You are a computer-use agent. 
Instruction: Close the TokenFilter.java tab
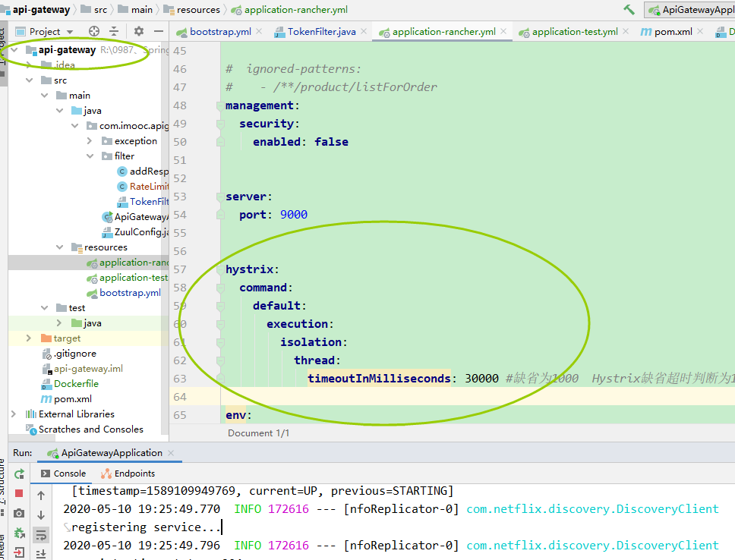[364, 31]
